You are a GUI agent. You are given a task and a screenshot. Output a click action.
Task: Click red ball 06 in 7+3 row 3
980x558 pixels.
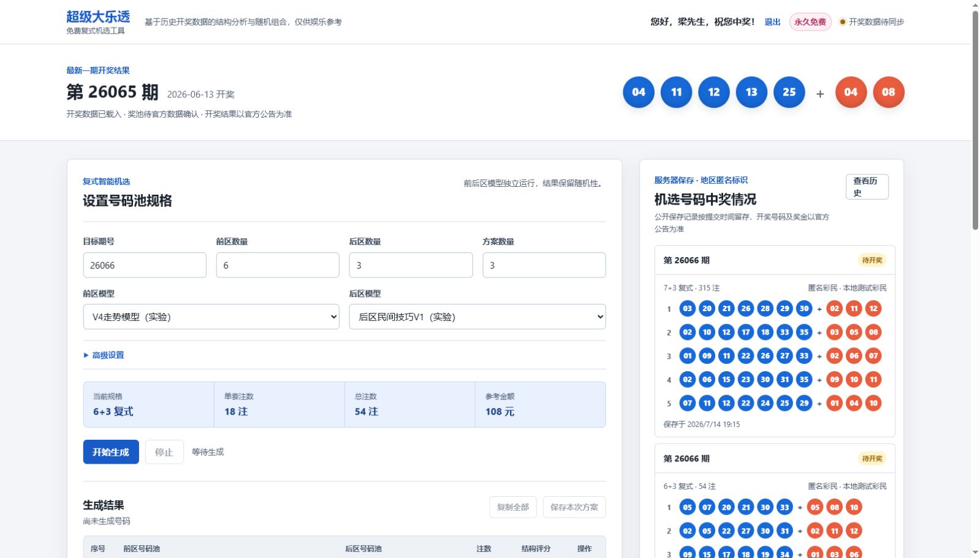854,356
